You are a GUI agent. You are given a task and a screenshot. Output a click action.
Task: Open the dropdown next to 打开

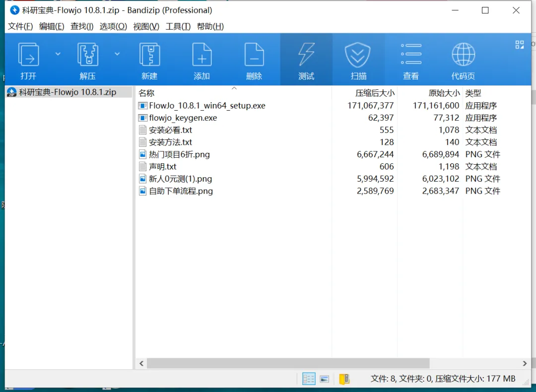click(58, 53)
